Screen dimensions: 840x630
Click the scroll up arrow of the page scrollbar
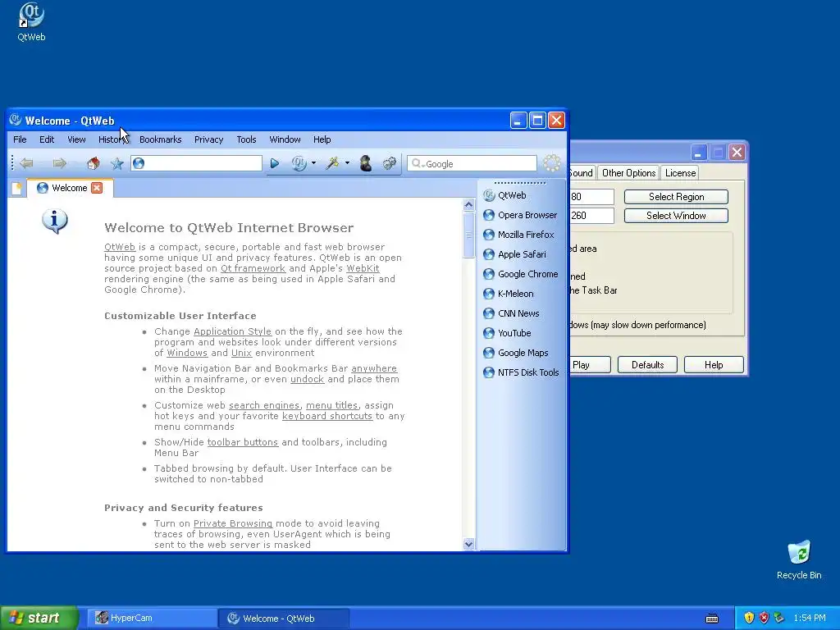click(x=468, y=204)
